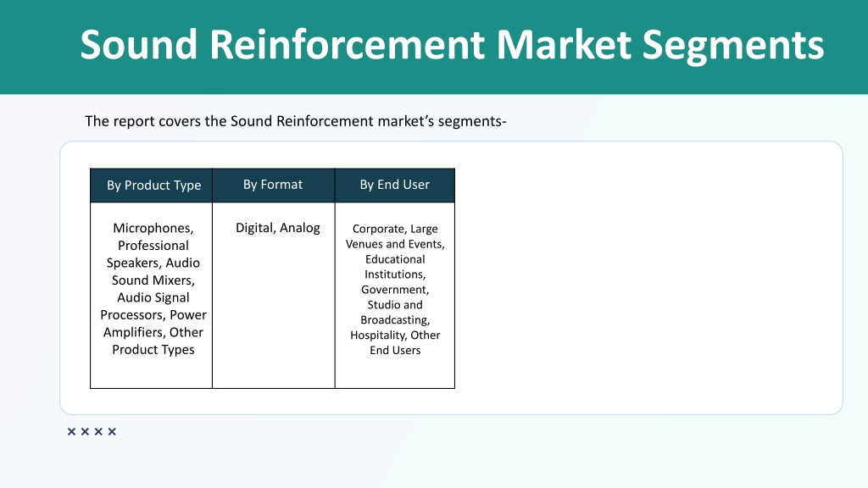The height and width of the screenshot is (488, 868).
Task: Click the 'By Product Type' column header
Action: pyautogui.click(x=151, y=186)
